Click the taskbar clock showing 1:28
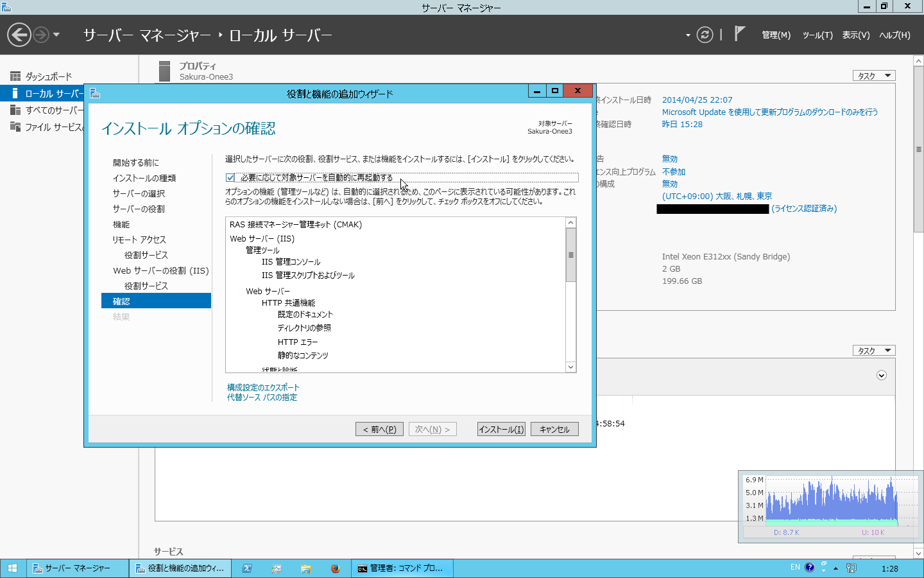Screen dimensions: 924x578 click(x=890, y=568)
